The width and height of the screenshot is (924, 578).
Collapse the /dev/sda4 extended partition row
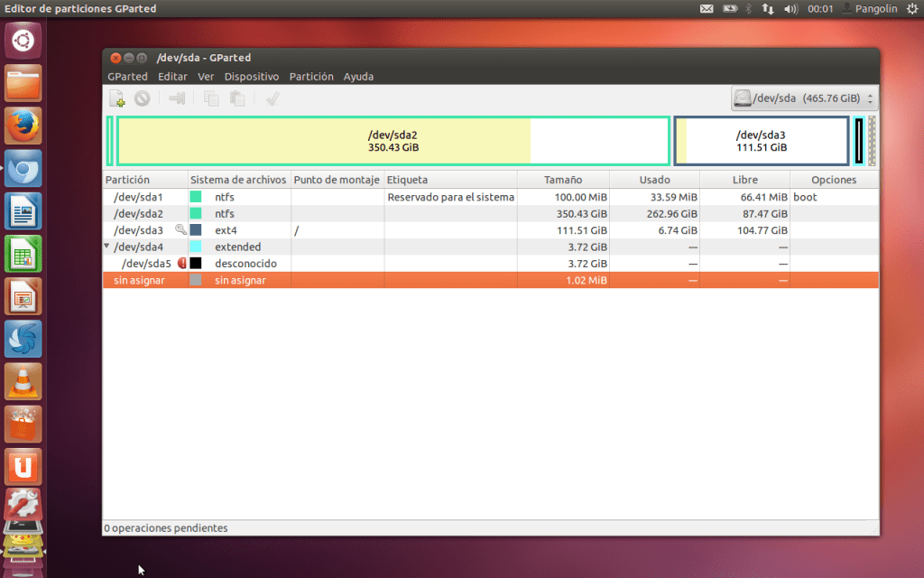[x=107, y=247]
